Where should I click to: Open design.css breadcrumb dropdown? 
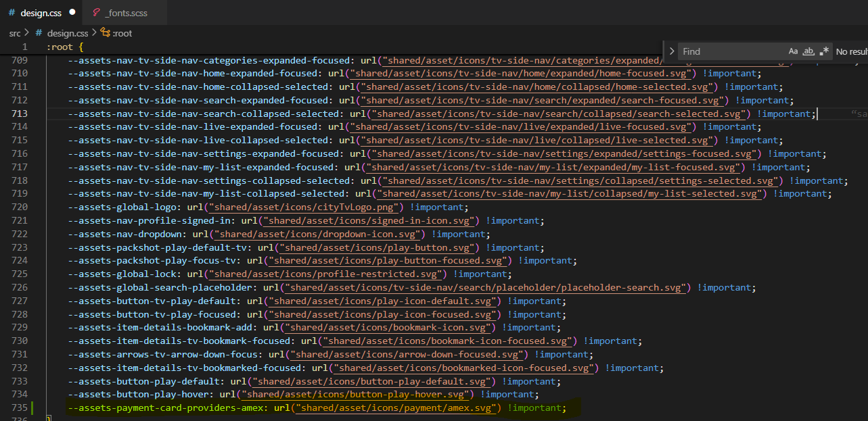point(68,32)
